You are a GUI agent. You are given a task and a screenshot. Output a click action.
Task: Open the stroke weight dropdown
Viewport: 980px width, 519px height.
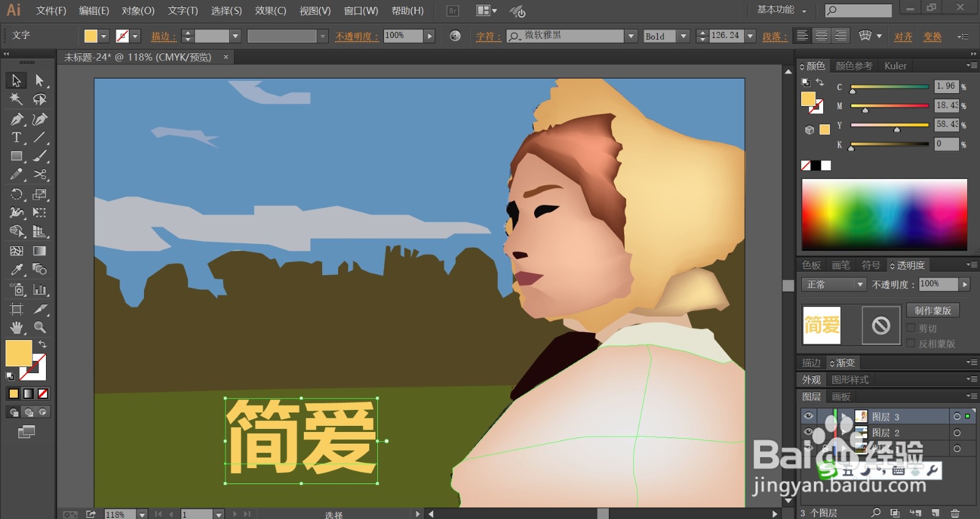click(x=235, y=36)
